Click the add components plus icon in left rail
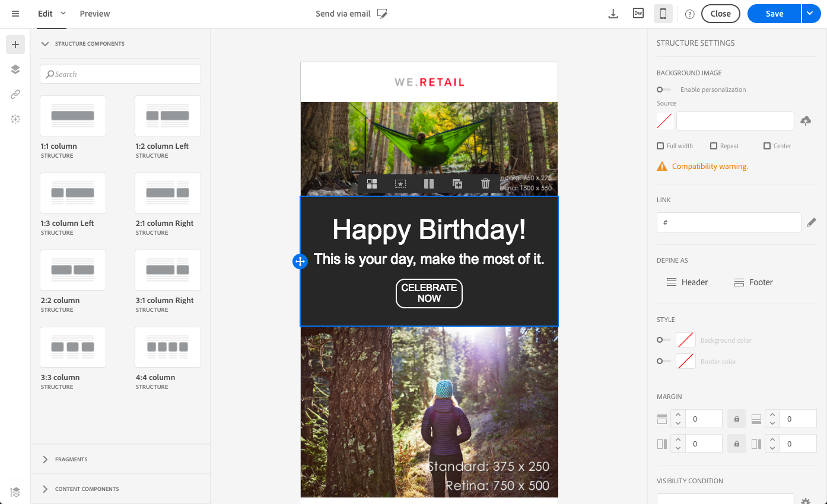 [x=15, y=44]
